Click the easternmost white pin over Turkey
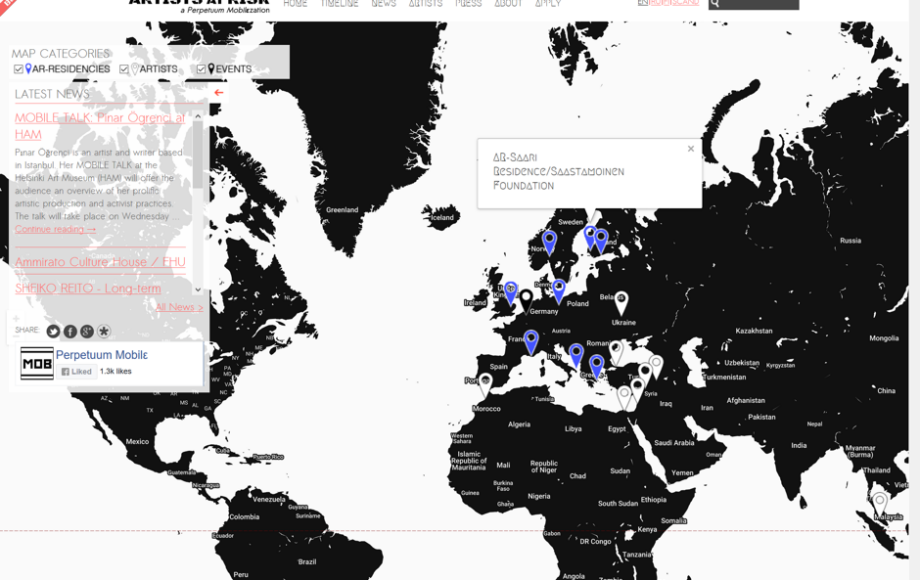 pos(656,367)
